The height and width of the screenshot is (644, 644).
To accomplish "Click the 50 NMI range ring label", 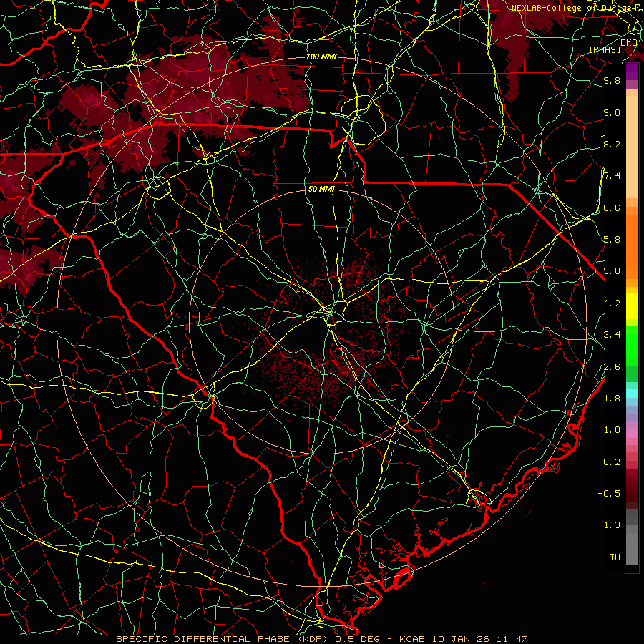I will pyautogui.click(x=321, y=189).
